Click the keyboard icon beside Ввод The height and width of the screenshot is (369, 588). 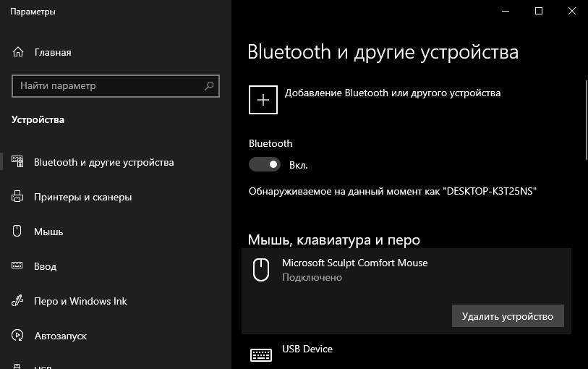coord(18,266)
